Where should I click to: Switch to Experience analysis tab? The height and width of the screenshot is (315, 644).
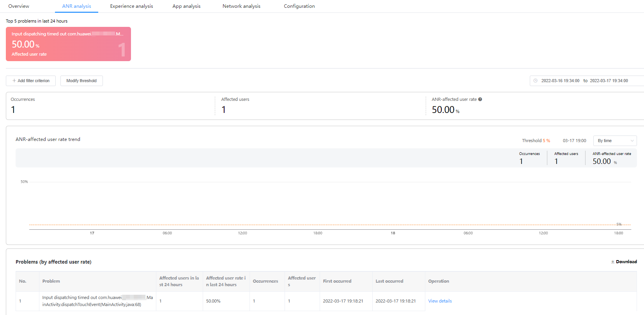pyautogui.click(x=131, y=6)
